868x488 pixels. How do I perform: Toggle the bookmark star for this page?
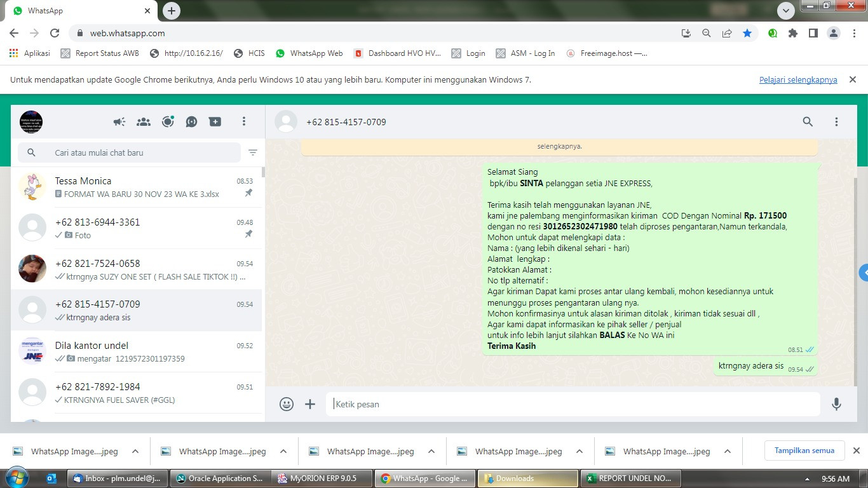tap(747, 33)
